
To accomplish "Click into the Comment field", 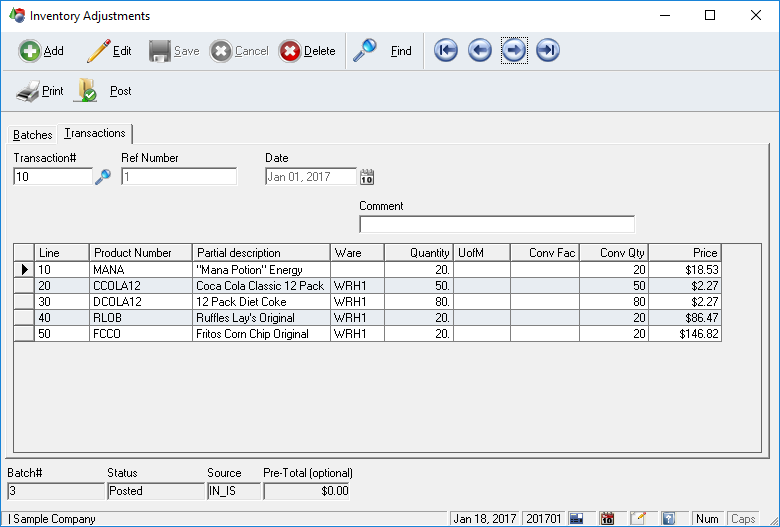I will click(x=496, y=224).
